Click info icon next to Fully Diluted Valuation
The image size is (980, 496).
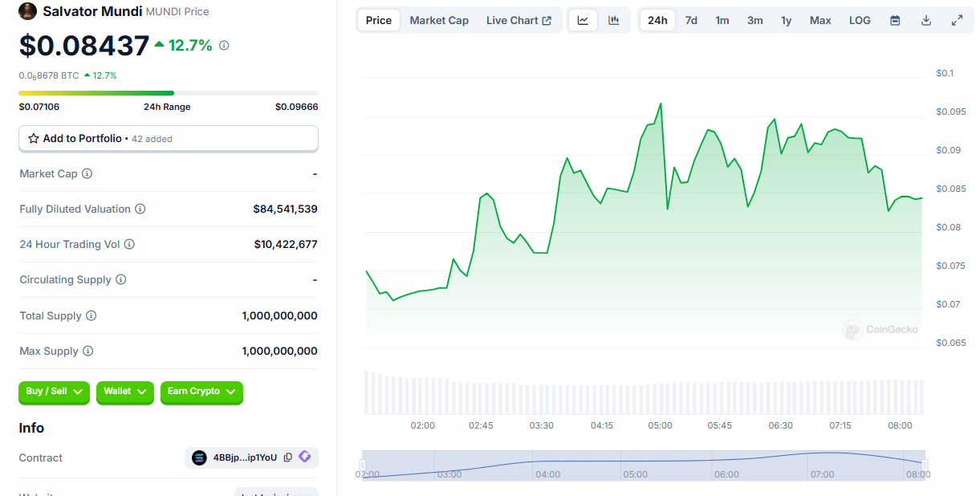click(x=140, y=209)
